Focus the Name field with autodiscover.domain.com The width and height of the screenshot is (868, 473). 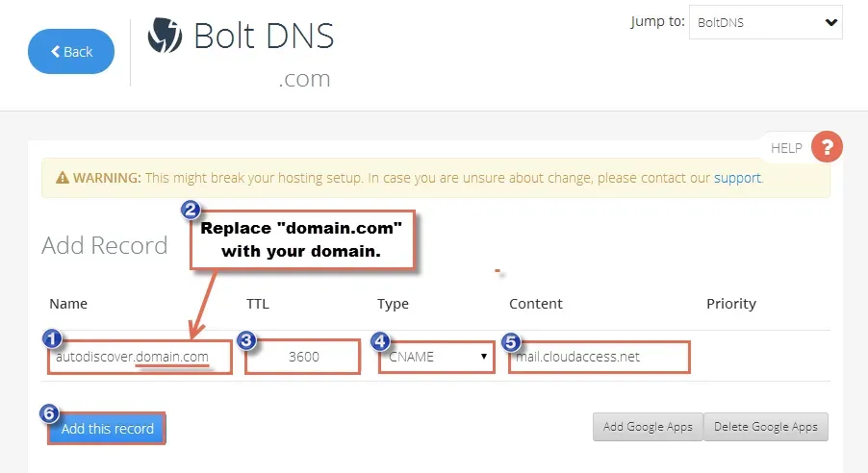pos(140,357)
